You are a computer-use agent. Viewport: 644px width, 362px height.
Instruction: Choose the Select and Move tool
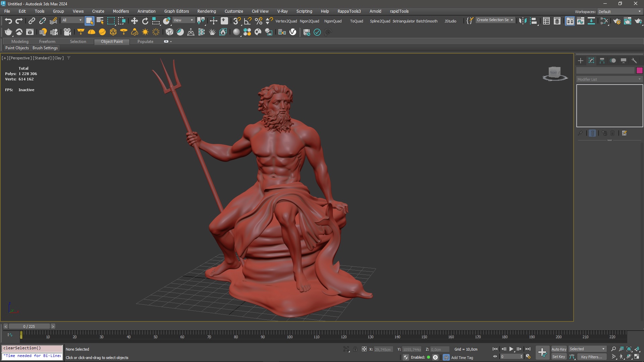coord(134,21)
